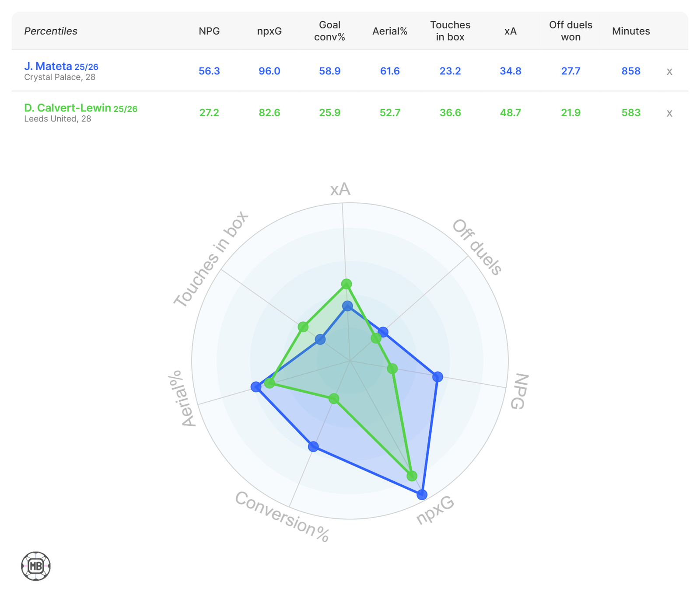Remove J. Mateta from the comparison

(x=669, y=72)
